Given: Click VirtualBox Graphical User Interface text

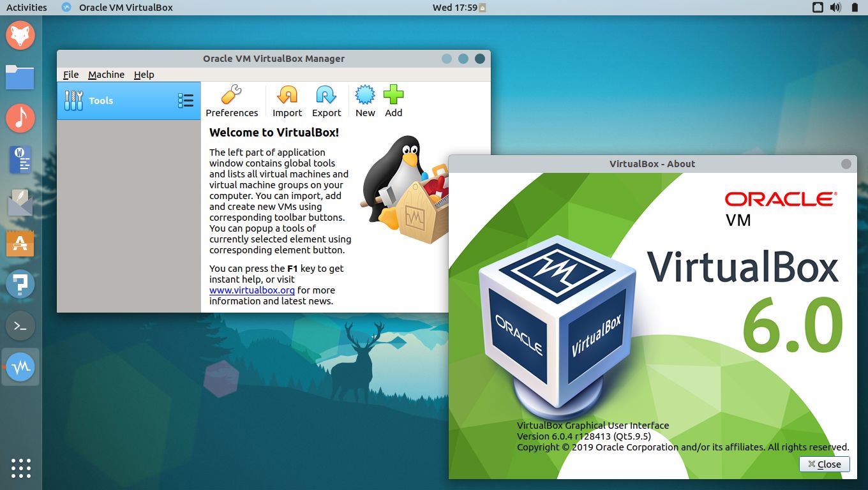Looking at the screenshot, I should coord(593,426).
